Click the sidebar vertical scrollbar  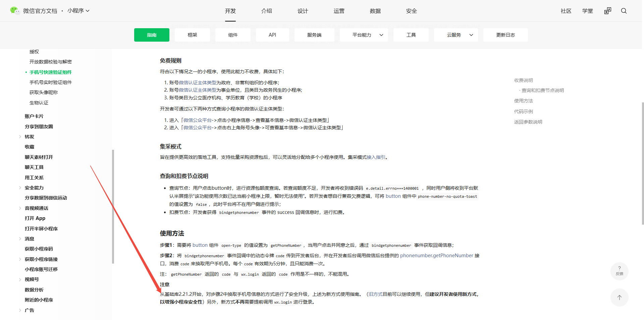pyautogui.click(x=113, y=207)
